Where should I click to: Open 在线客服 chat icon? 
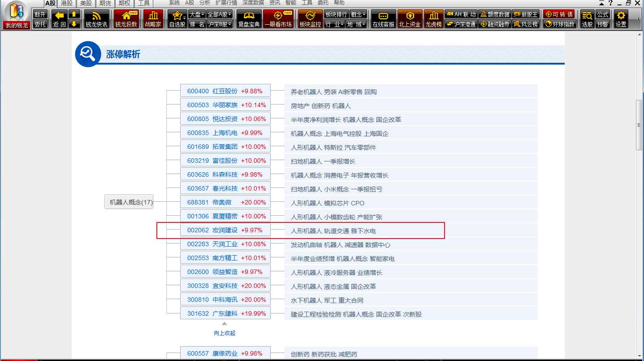[384, 19]
